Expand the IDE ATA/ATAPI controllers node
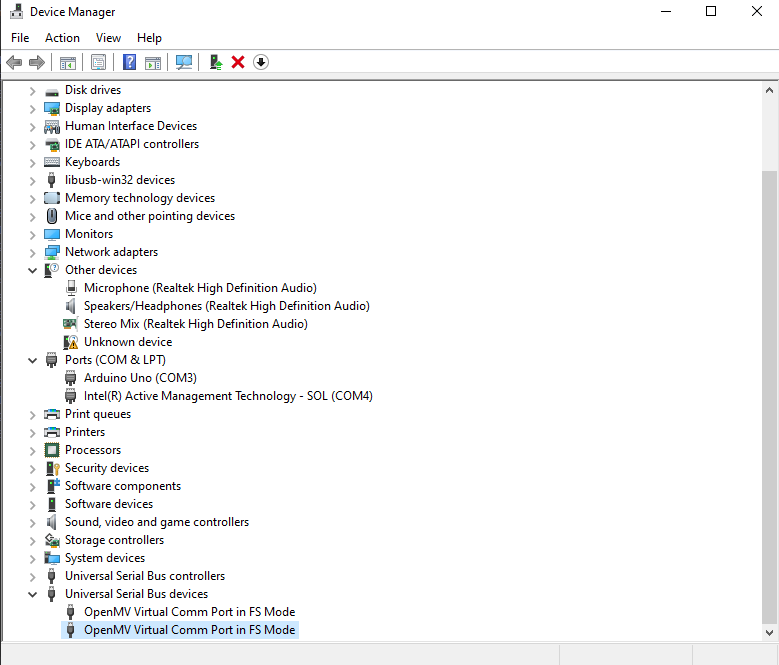779x665 pixels. click(32, 145)
